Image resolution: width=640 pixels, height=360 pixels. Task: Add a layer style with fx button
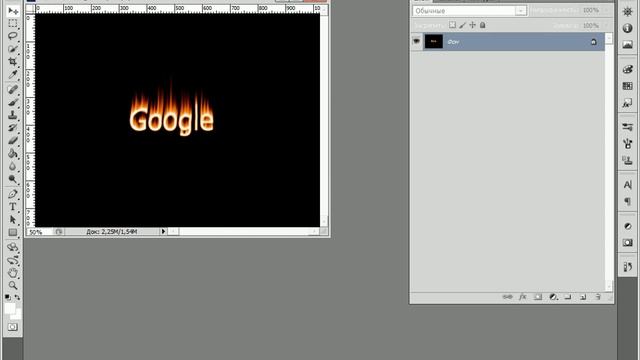(523, 297)
